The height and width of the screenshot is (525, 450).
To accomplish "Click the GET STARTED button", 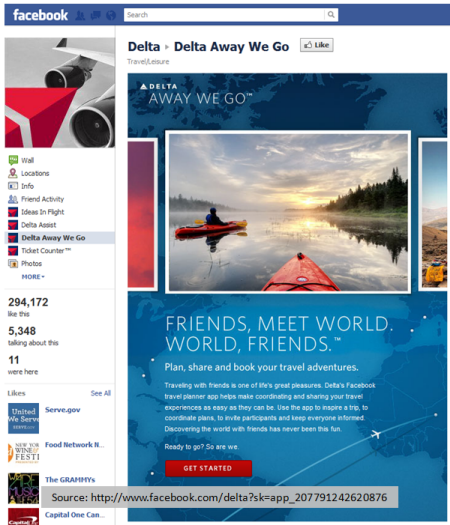I will point(208,468).
